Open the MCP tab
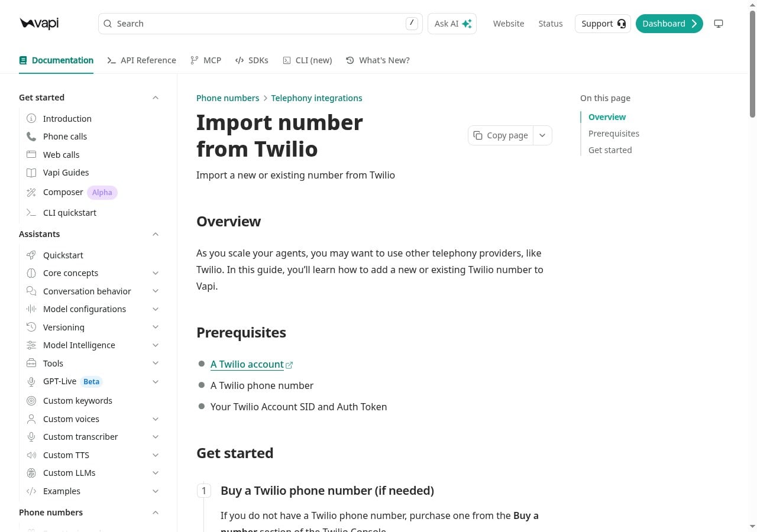757x532 pixels. click(206, 60)
